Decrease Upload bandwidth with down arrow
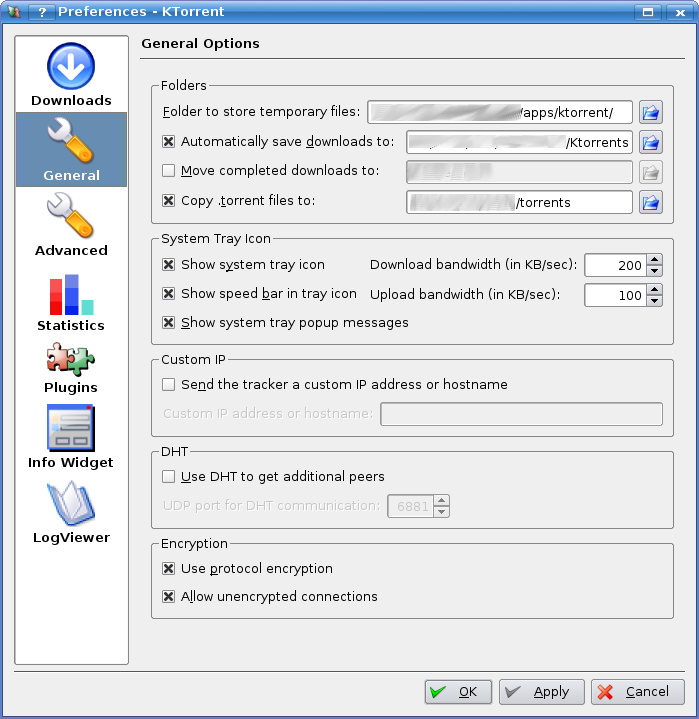 pos(655,301)
